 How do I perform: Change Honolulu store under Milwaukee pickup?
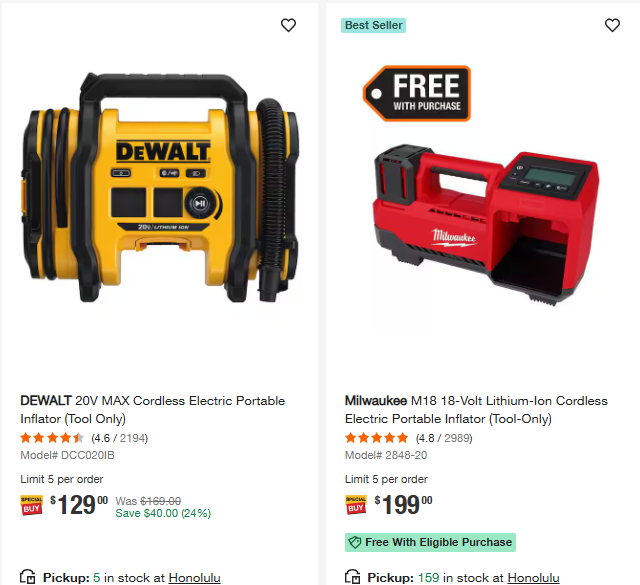point(533,578)
